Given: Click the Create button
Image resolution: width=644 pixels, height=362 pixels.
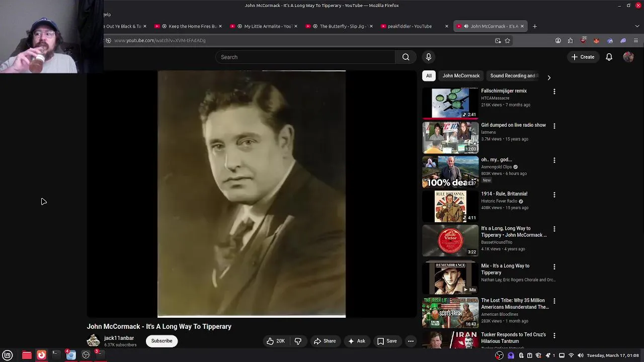Looking at the screenshot, I should click(583, 57).
